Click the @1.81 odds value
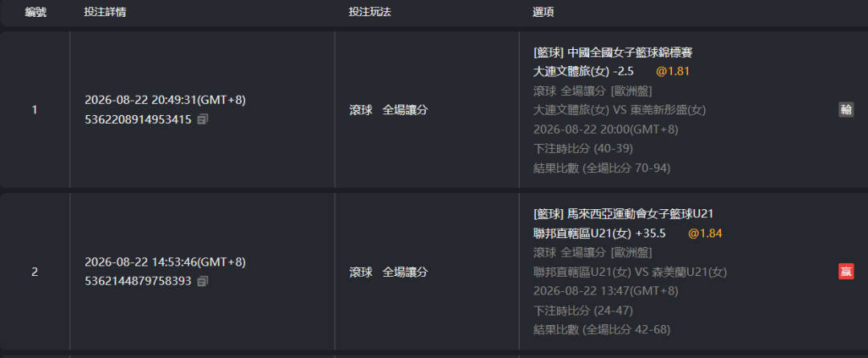The height and width of the screenshot is (358, 868). [x=673, y=72]
